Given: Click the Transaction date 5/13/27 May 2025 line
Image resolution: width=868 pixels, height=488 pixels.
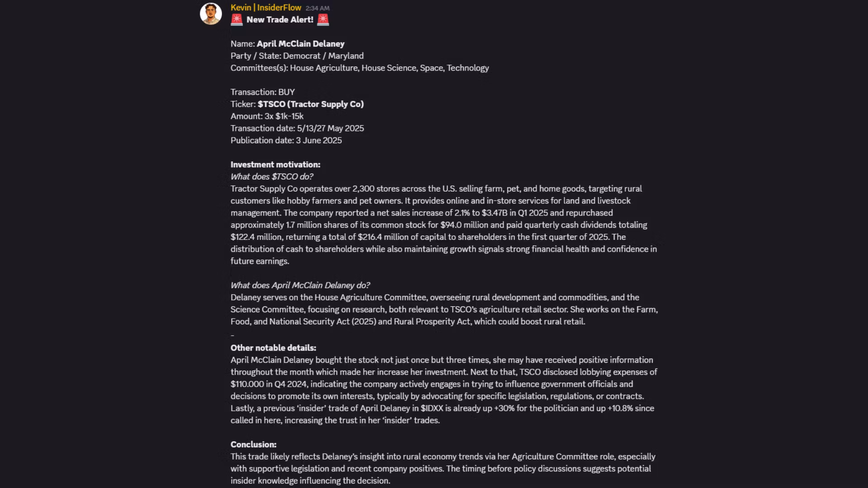Looking at the screenshot, I should [x=297, y=128].
